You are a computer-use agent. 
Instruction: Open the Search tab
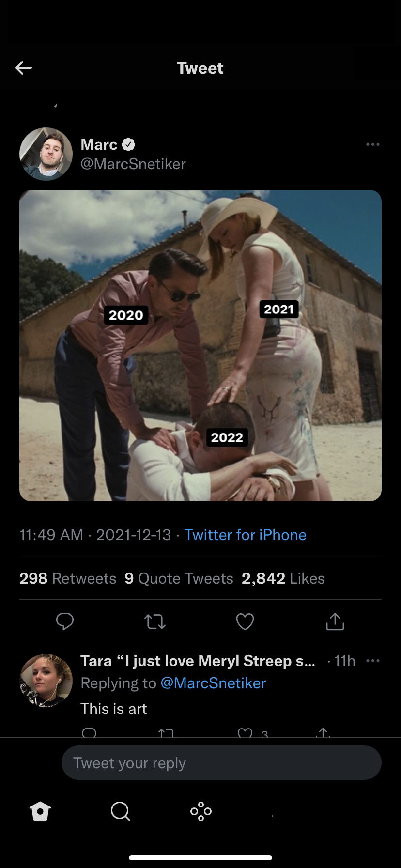(120, 811)
